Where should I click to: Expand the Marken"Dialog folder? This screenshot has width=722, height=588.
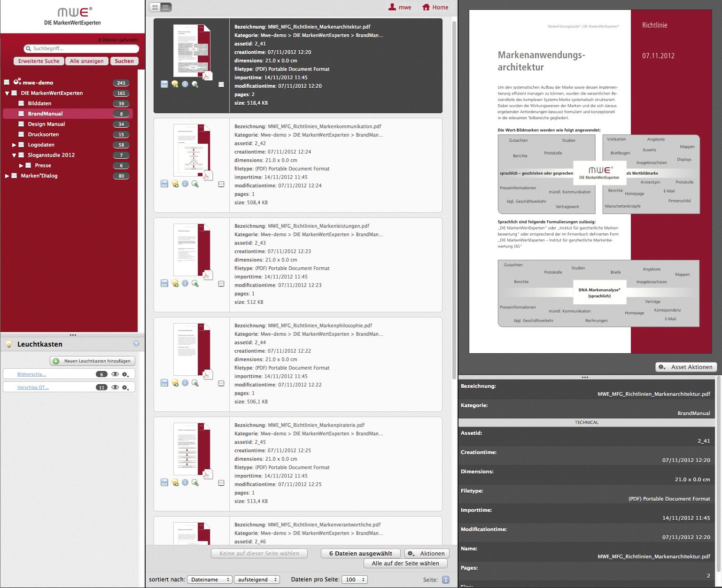point(7,176)
